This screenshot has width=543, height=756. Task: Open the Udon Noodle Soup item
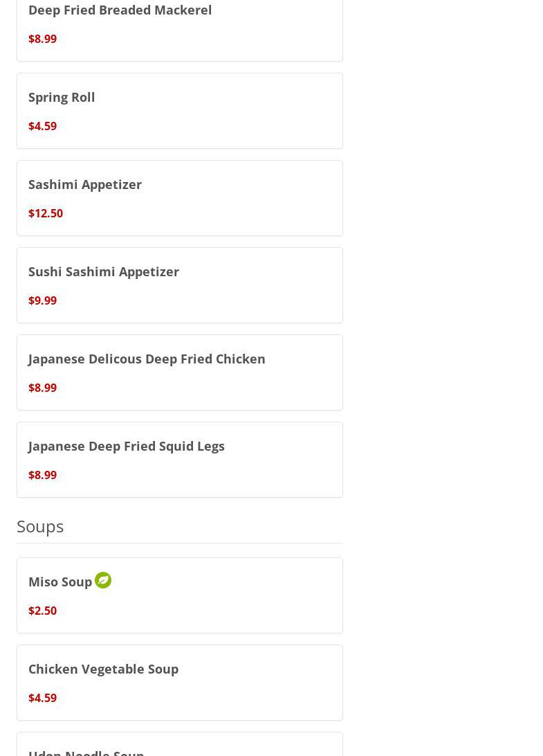[x=86, y=750]
